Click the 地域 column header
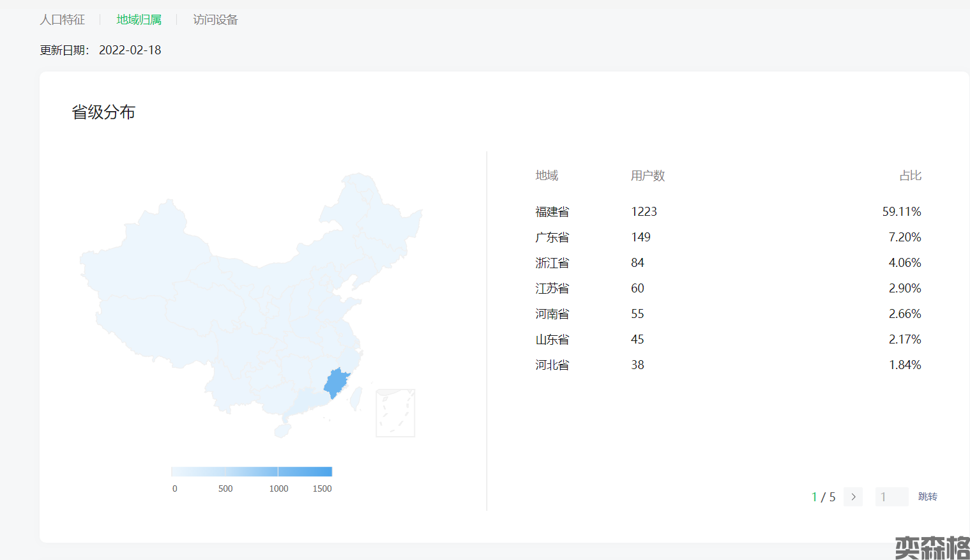The width and height of the screenshot is (970, 560). tap(547, 176)
